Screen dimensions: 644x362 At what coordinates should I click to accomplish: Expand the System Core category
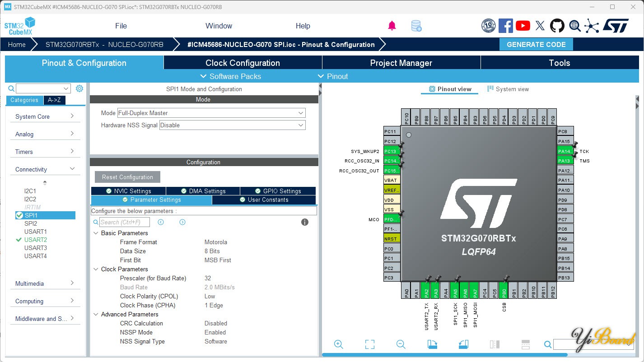pos(45,116)
